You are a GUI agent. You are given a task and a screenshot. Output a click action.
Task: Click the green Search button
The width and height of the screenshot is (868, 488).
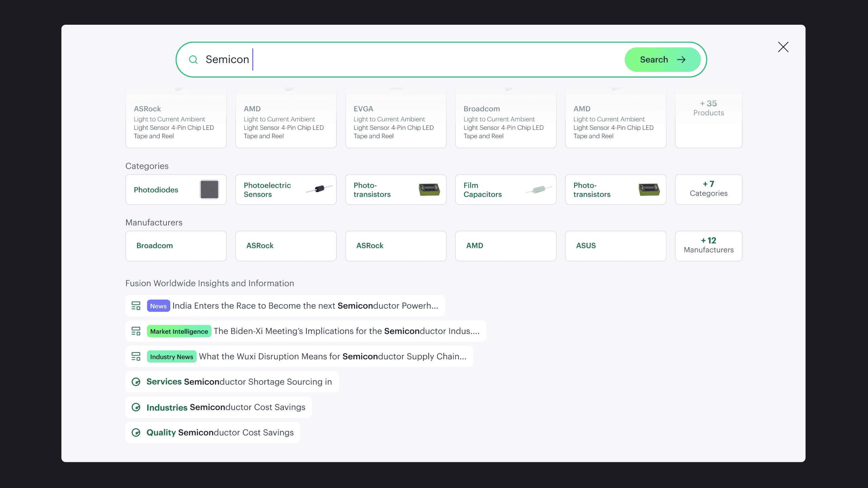click(662, 60)
